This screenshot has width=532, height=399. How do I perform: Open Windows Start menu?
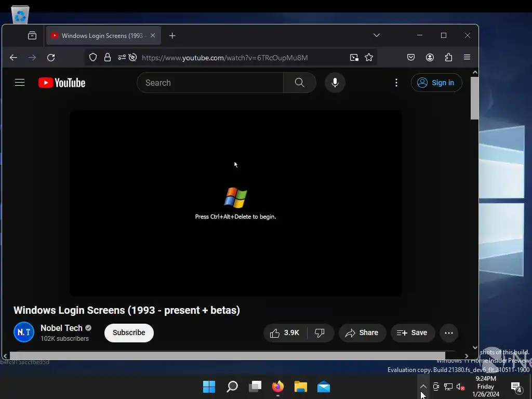(209, 387)
